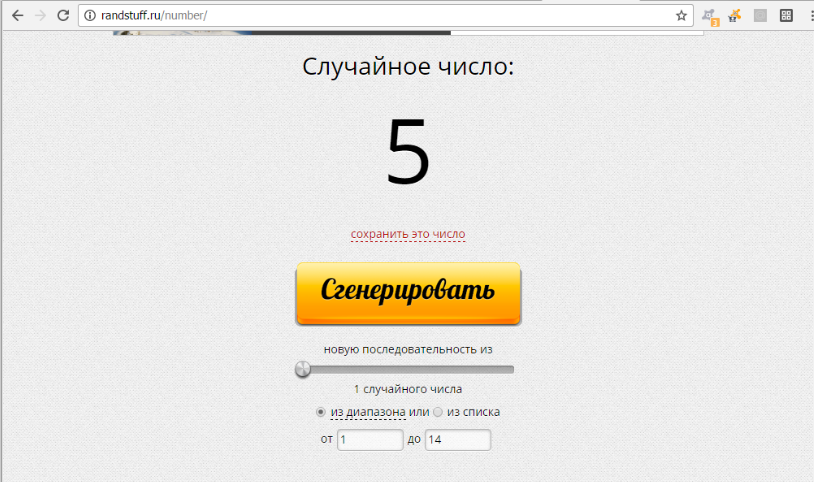Screen dimensions: 814x482
Task: Select the 'из списка' radio button
Action: (x=438, y=412)
